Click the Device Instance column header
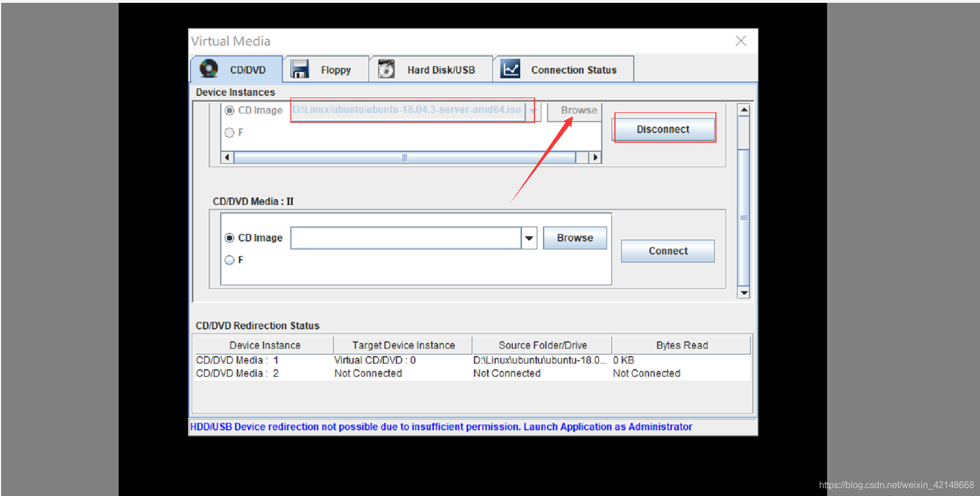 pos(265,345)
